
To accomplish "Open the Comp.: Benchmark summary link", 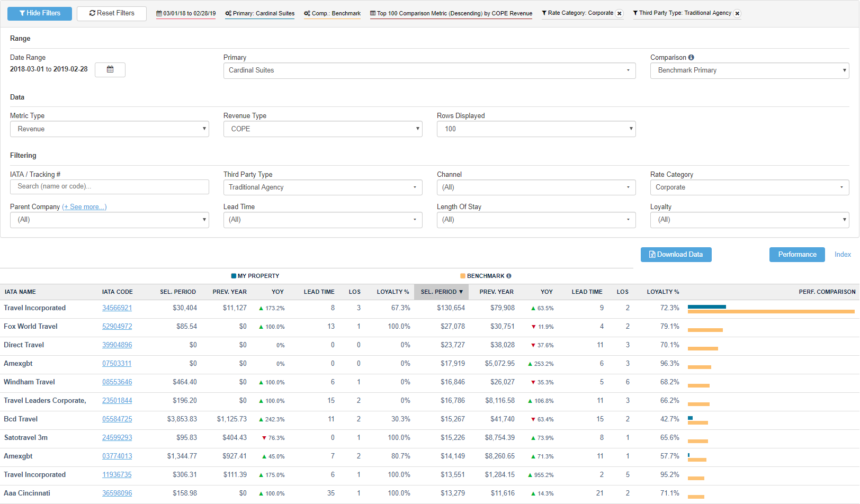I will pos(332,13).
